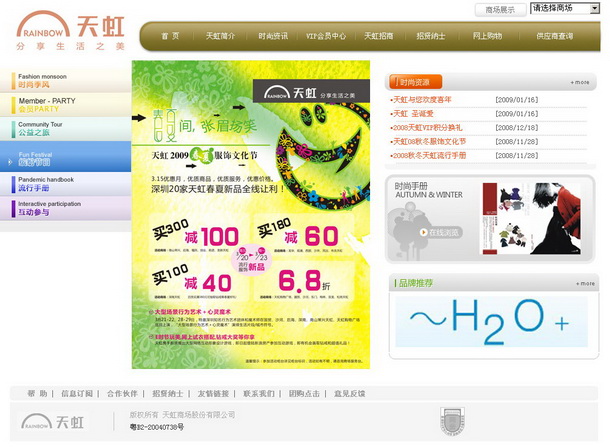Viewport: 610px width, 448px height.
Task: Click the Rainbow 天虹 logo in header
Action: 70,31
